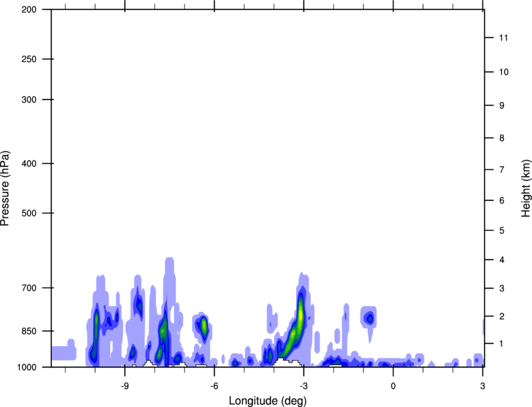Viewport: 532px width, 407px height.
Task: Click the -6 longitude tick label
Action: [x=214, y=386]
